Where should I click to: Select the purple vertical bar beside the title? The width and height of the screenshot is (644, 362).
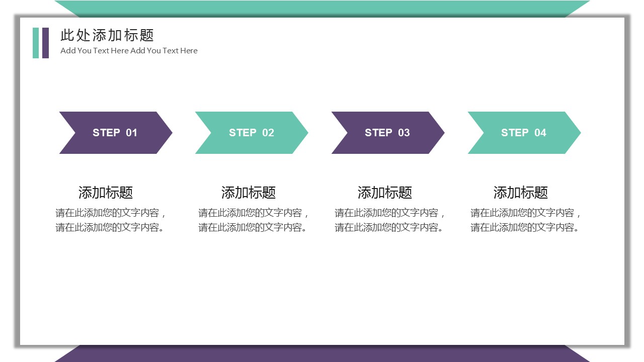(x=46, y=43)
